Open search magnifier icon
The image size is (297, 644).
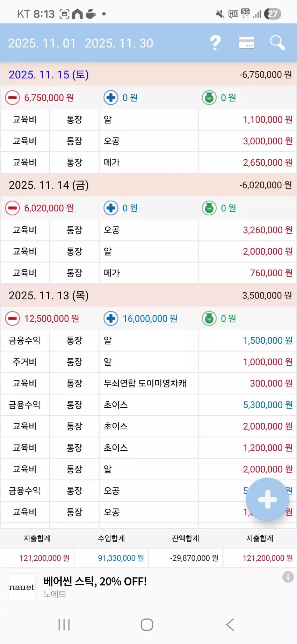[x=277, y=43]
